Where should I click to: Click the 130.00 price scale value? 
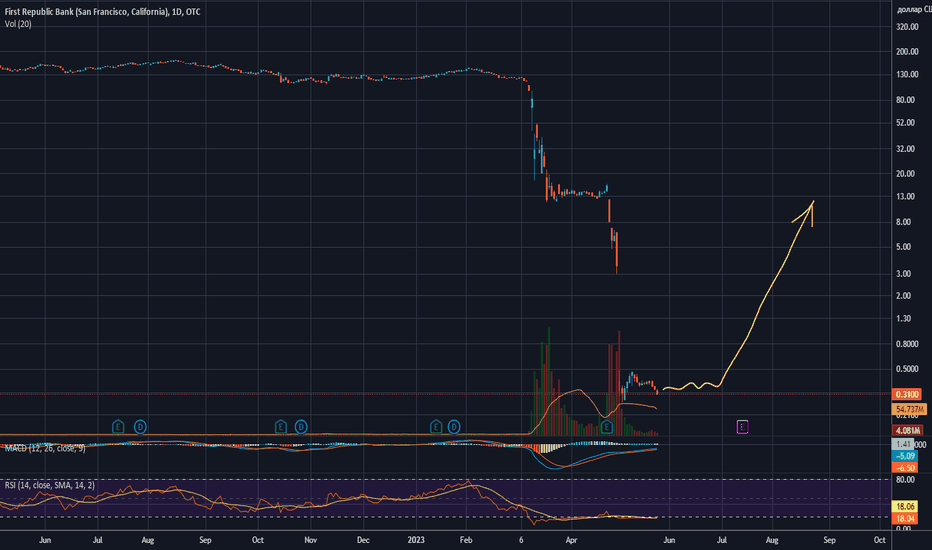(x=907, y=74)
